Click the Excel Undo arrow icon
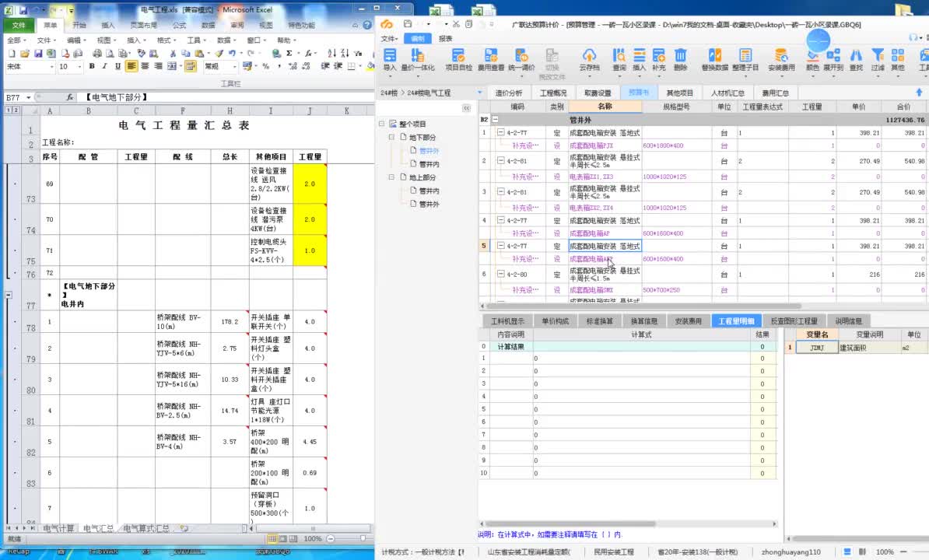The height and width of the screenshot is (560, 929). (x=232, y=53)
